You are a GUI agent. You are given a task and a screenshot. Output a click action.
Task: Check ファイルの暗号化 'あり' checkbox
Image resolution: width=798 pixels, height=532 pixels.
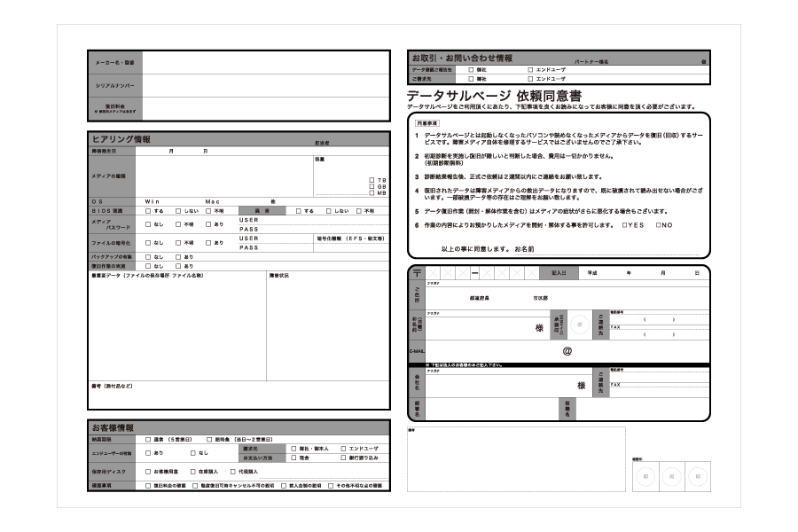coord(207,242)
